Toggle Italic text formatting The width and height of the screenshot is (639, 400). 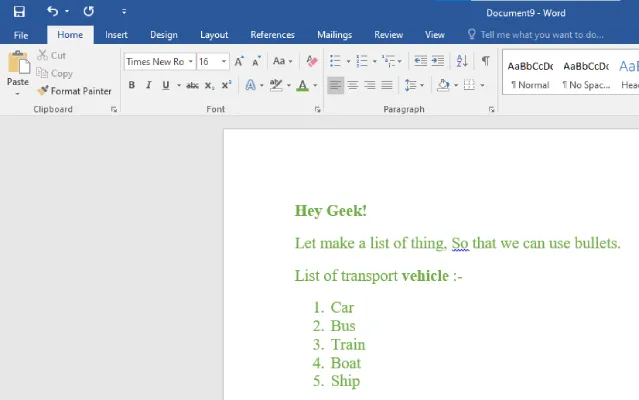pyautogui.click(x=148, y=85)
